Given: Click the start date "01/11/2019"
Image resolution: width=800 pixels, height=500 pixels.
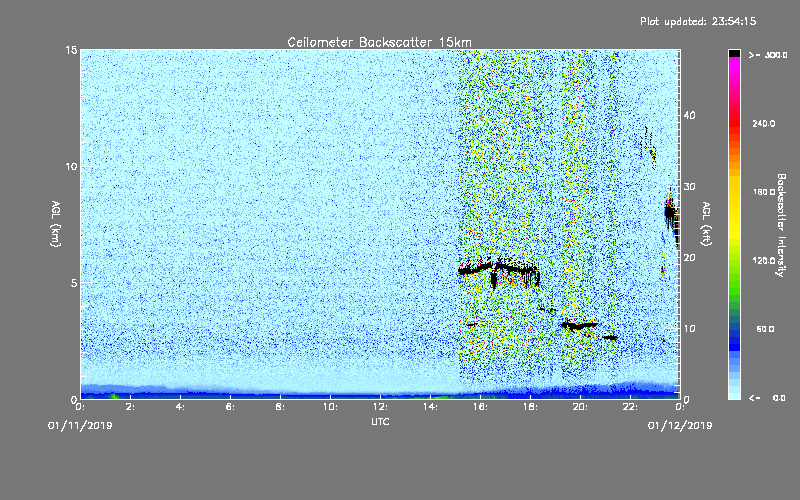Looking at the screenshot, I should (80, 426).
